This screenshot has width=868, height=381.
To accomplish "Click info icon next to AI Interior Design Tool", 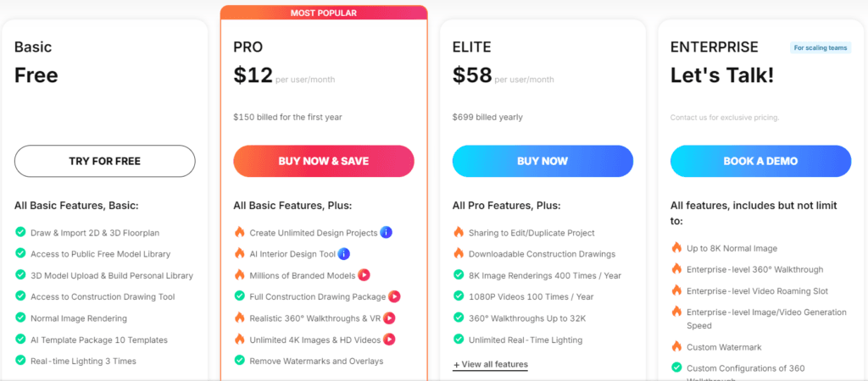I will (x=344, y=254).
